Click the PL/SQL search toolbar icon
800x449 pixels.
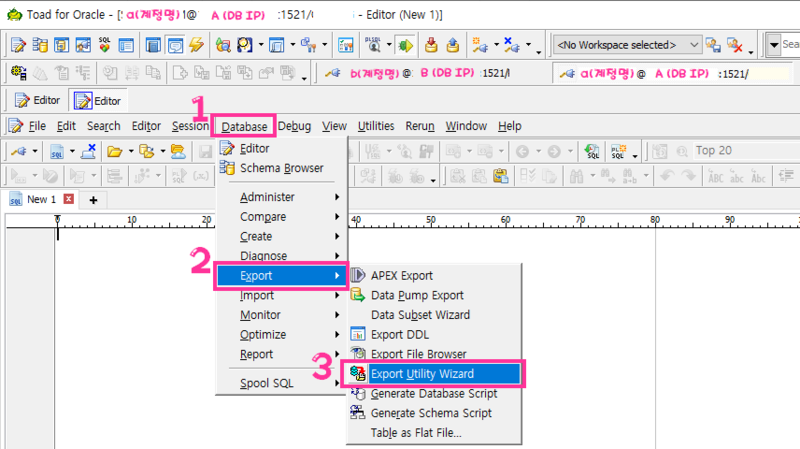click(x=373, y=45)
